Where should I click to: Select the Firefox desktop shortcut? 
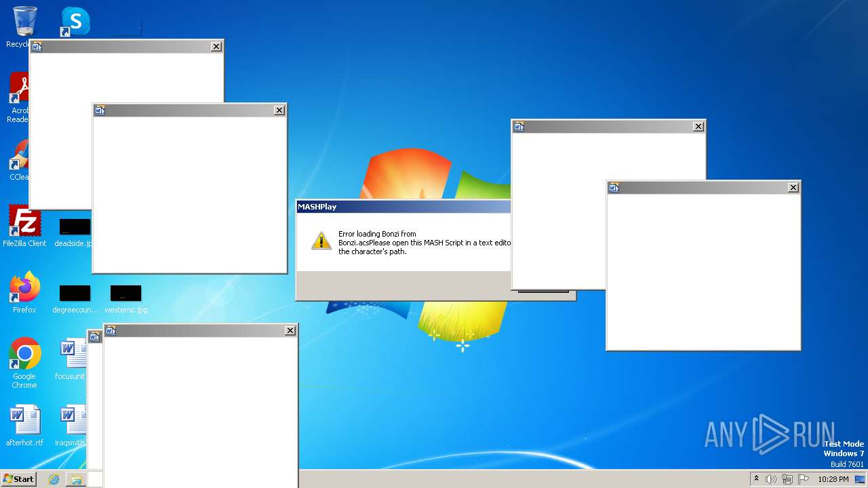point(24,293)
